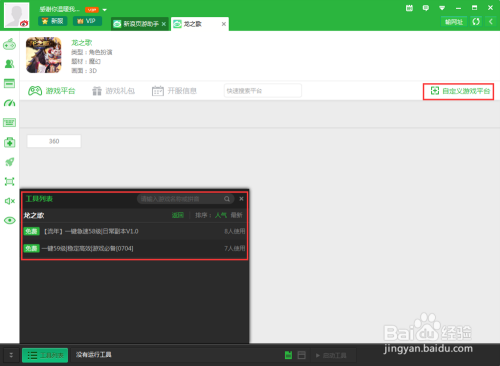This screenshot has height=366, width=500.
Task: Click the 8人使用 usage count
Action: point(235,231)
